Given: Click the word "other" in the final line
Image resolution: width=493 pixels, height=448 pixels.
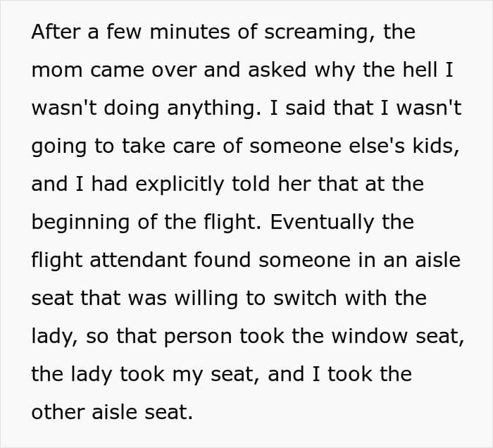Looking at the screenshot, I should (x=58, y=412).
